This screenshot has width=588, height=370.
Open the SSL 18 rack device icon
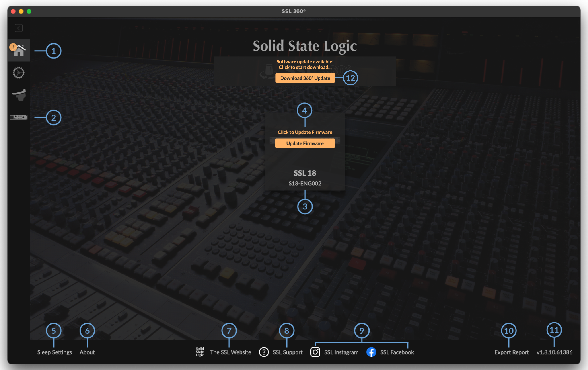pyautogui.click(x=19, y=117)
